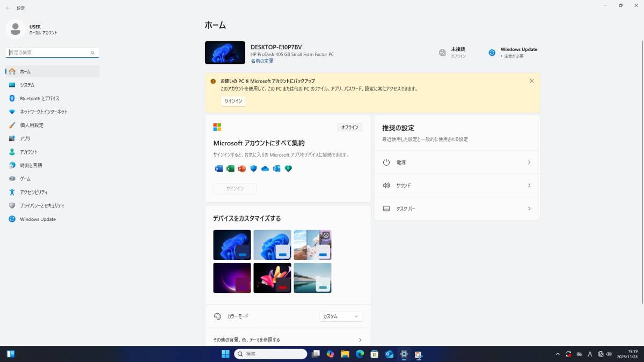
Task: Go to ネットワークとインターネット section
Action: (43, 112)
